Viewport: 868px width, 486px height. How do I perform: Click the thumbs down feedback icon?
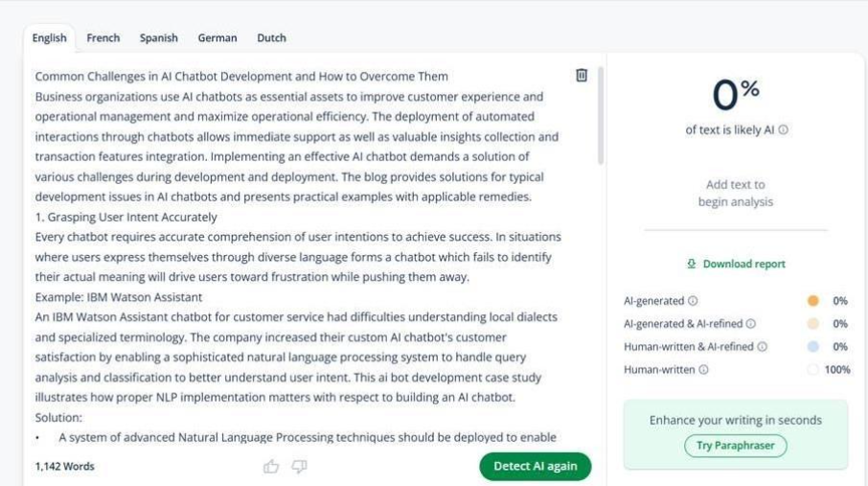click(299, 467)
